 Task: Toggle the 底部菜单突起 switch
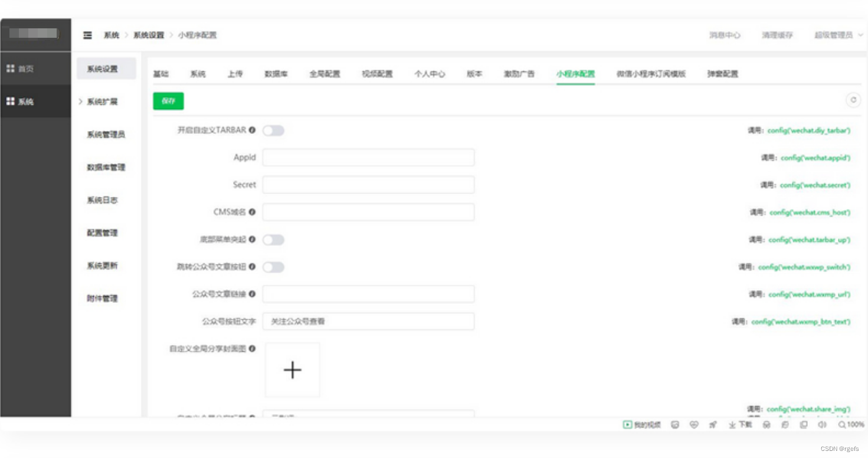pyautogui.click(x=273, y=240)
